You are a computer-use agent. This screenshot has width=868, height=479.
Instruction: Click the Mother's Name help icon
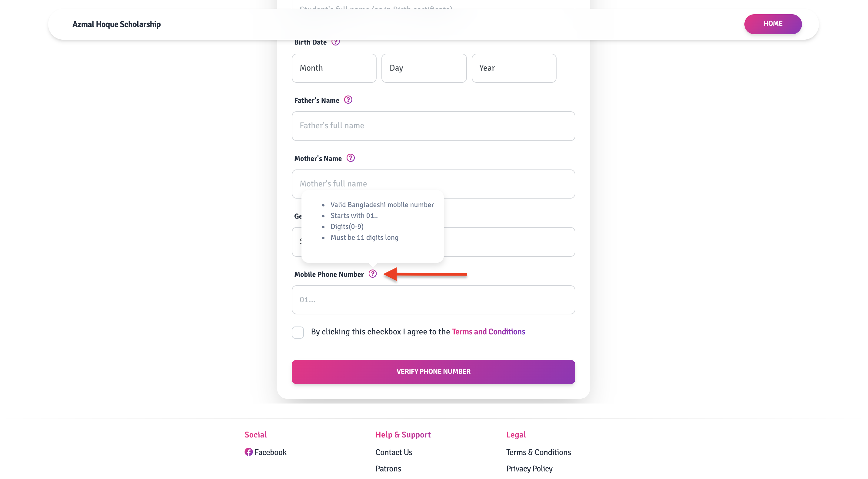(x=351, y=158)
